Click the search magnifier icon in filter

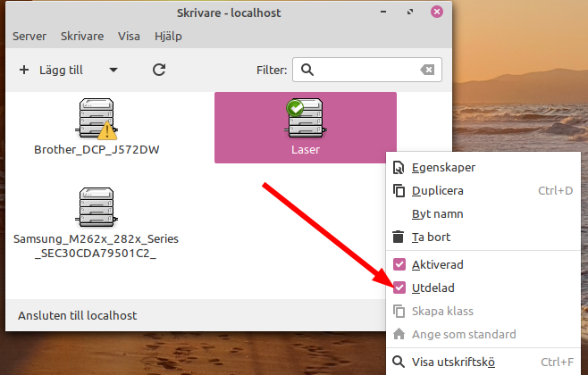(x=307, y=70)
